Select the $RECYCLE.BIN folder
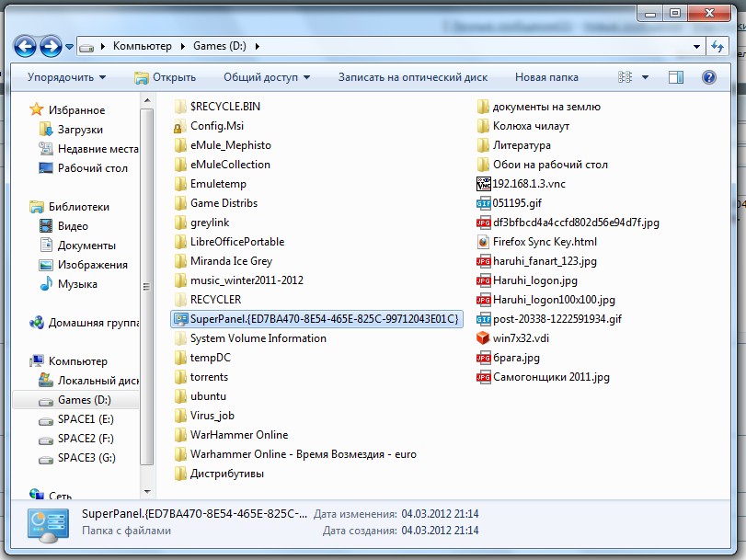This screenshot has width=746, height=560. pyautogui.click(x=218, y=106)
